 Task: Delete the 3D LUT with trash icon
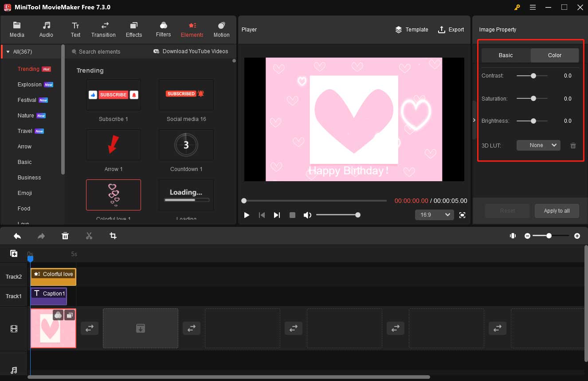pos(573,145)
